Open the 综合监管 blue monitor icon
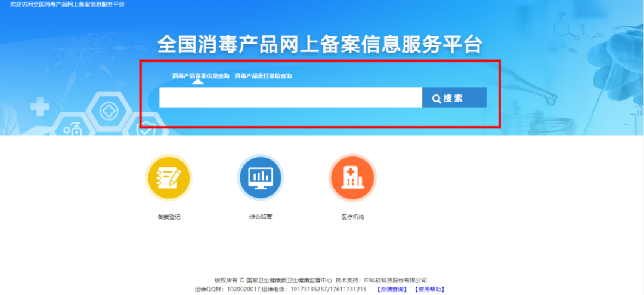644x295 pixels. tap(261, 178)
